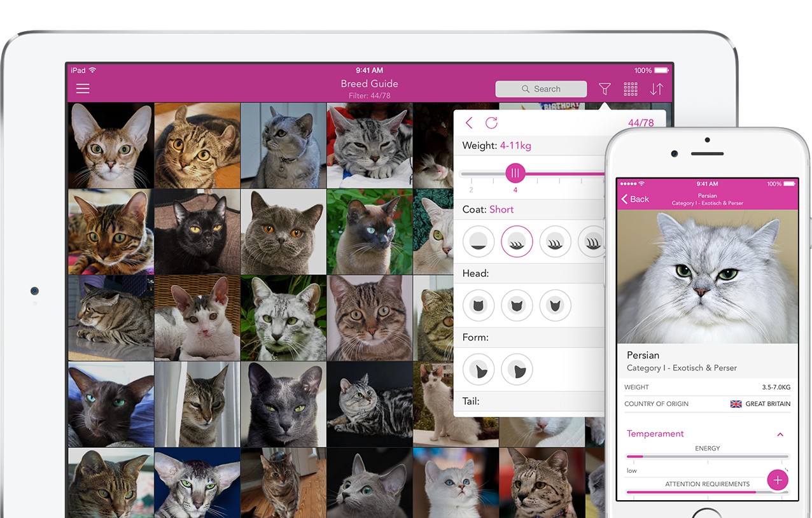Toggle the selected Short coat option
Image resolution: width=812 pixels, height=518 pixels.
click(517, 242)
